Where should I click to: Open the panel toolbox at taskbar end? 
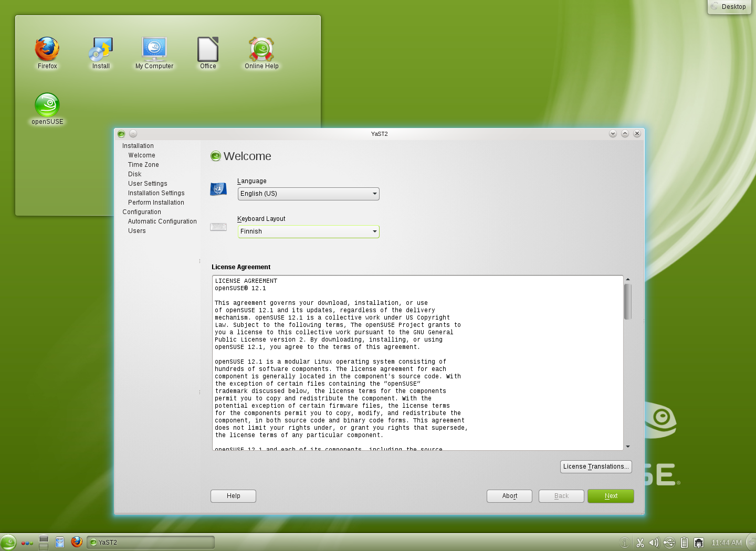[751, 543]
